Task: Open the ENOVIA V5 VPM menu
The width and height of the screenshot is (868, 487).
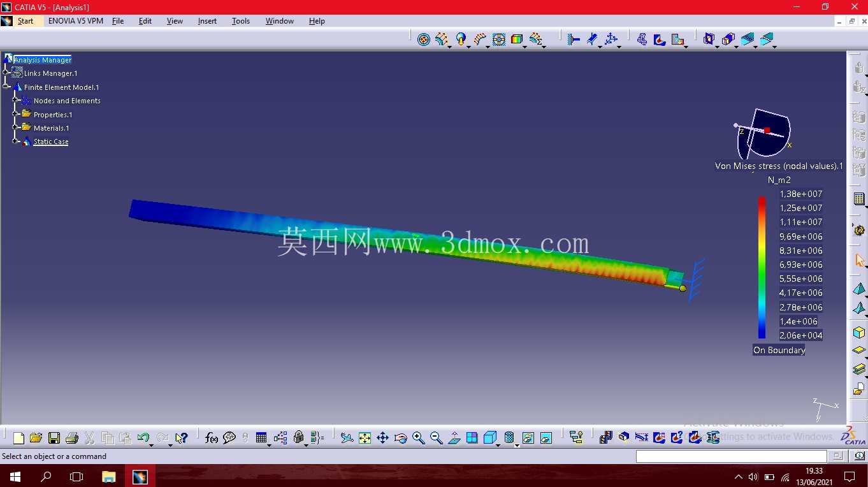Action: coord(76,21)
